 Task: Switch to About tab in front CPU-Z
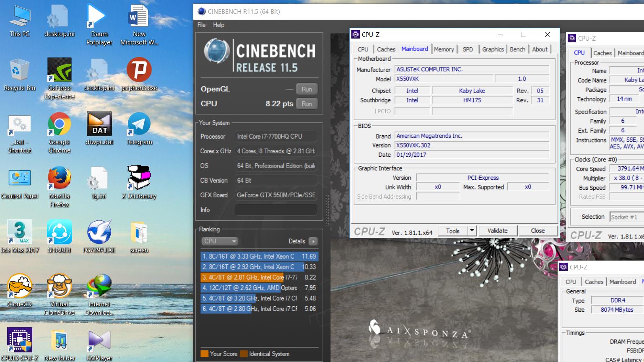pyautogui.click(x=540, y=49)
